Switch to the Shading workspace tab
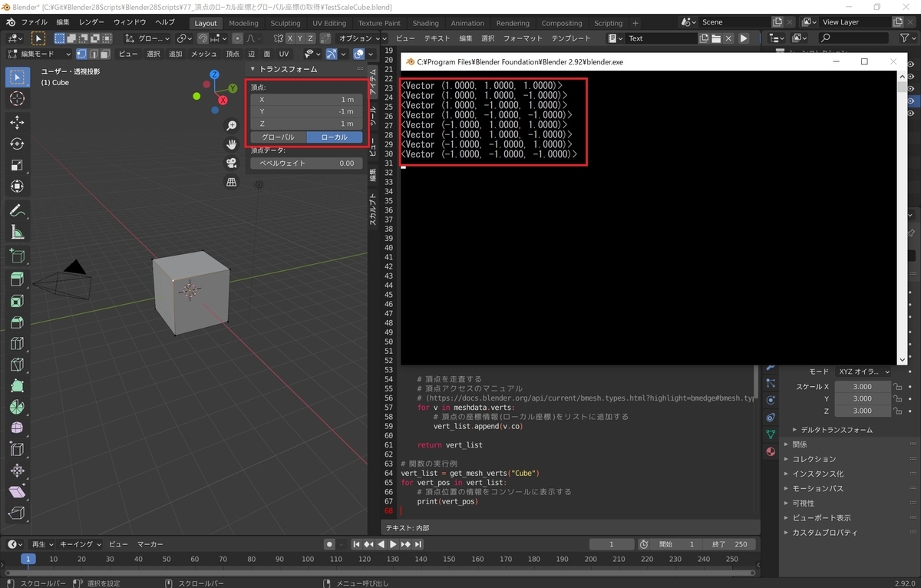The image size is (921, 588). pos(425,23)
